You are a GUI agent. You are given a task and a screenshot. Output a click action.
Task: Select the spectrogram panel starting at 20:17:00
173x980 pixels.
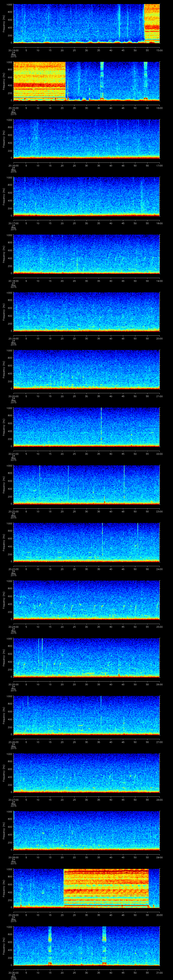86,196
